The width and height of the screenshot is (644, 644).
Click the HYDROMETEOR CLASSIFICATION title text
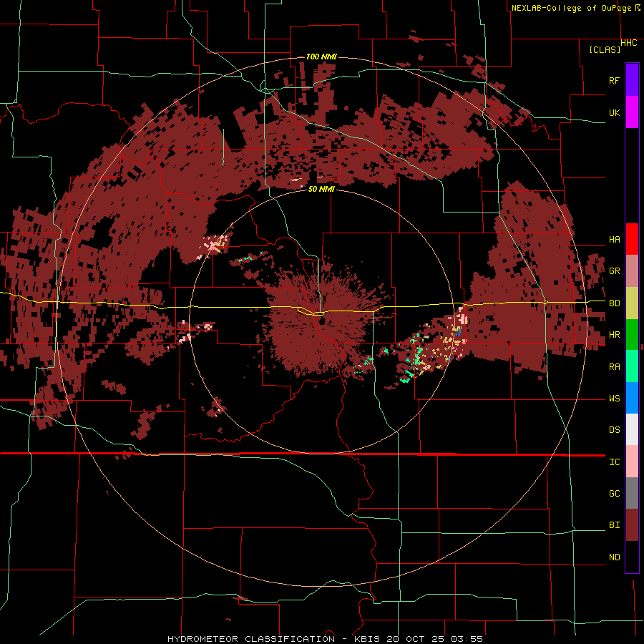coord(251,639)
